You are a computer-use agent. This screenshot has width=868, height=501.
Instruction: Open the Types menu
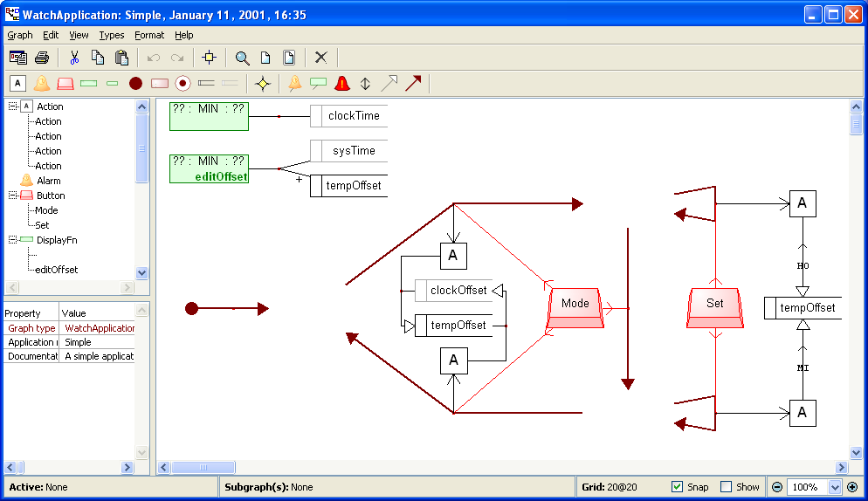(112, 35)
